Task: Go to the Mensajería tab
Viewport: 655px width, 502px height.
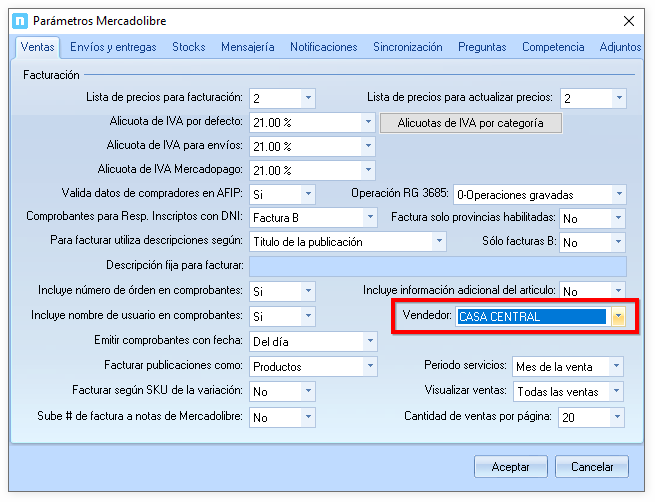Action: (247, 47)
